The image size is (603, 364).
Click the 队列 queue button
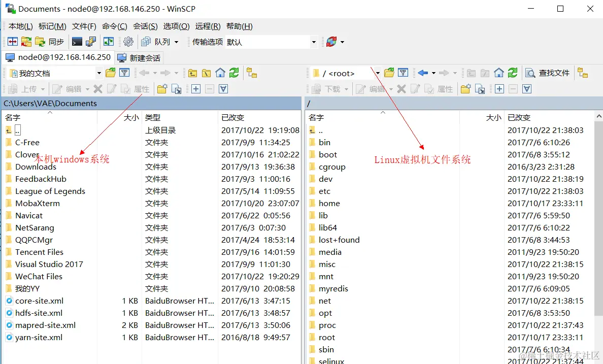click(156, 42)
